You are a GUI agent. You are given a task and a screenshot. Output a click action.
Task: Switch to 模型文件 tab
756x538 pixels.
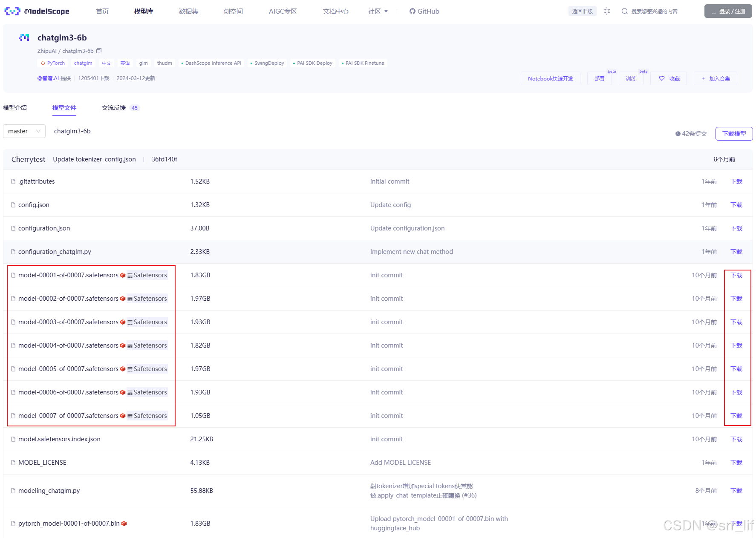pyautogui.click(x=64, y=108)
